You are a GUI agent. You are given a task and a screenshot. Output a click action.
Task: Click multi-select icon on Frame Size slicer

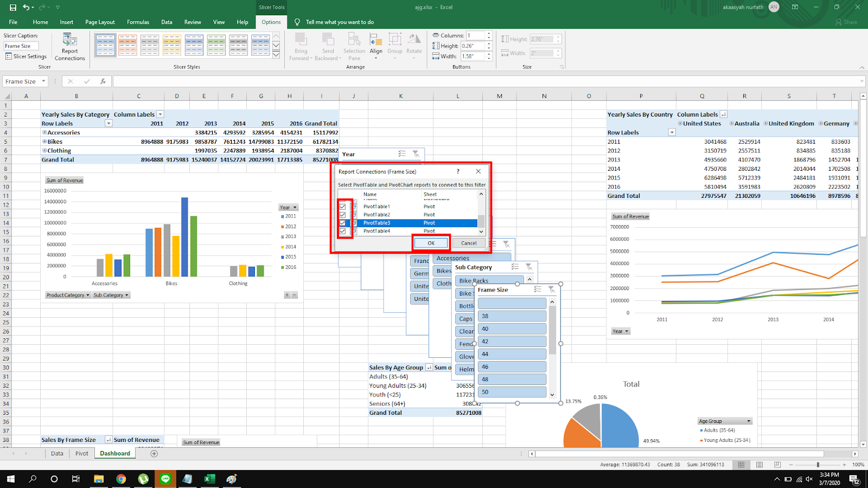tap(537, 290)
